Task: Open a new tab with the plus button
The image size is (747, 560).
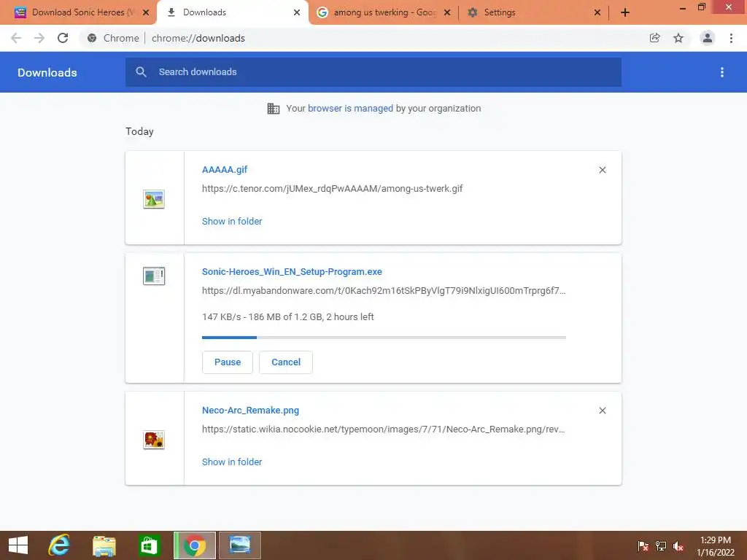Action: tap(625, 12)
